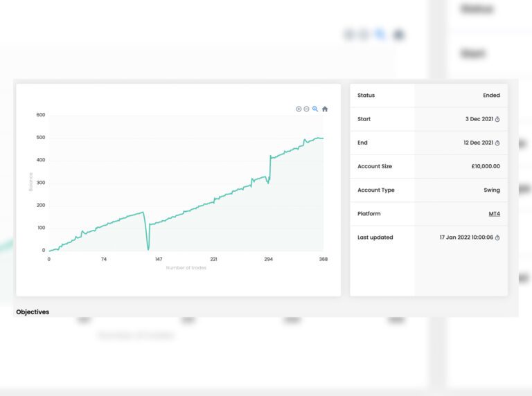Click the clock icon beside End date
The height and width of the screenshot is (396, 532).
click(x=497, y=143)
